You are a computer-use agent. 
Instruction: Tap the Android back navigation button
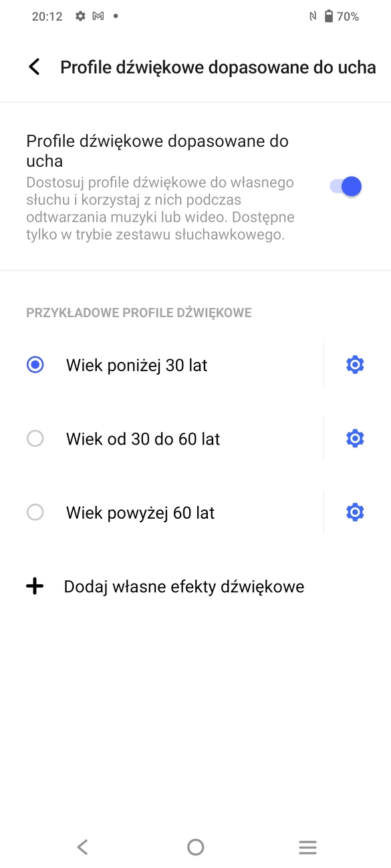(x=82, y=847)
